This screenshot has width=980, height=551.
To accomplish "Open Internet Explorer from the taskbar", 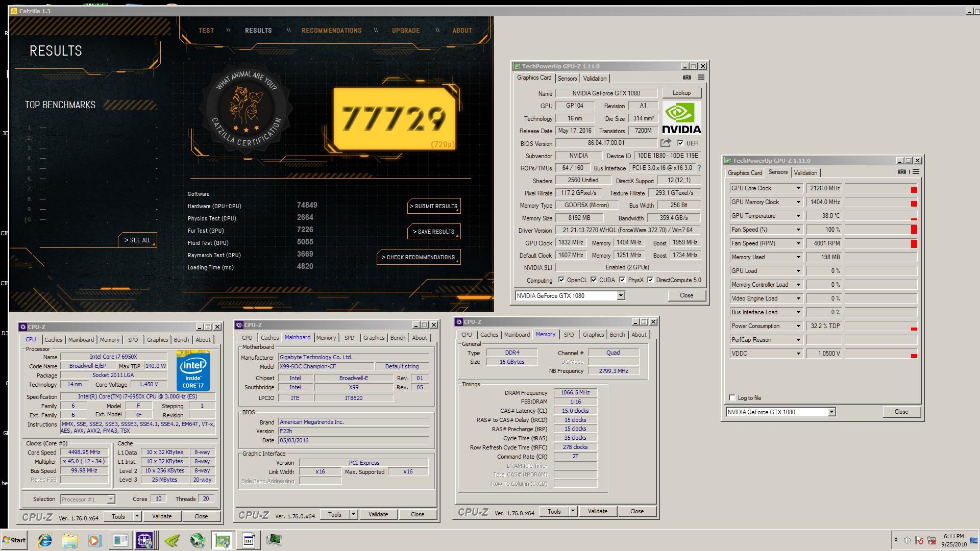I will (x=45, y=540).
